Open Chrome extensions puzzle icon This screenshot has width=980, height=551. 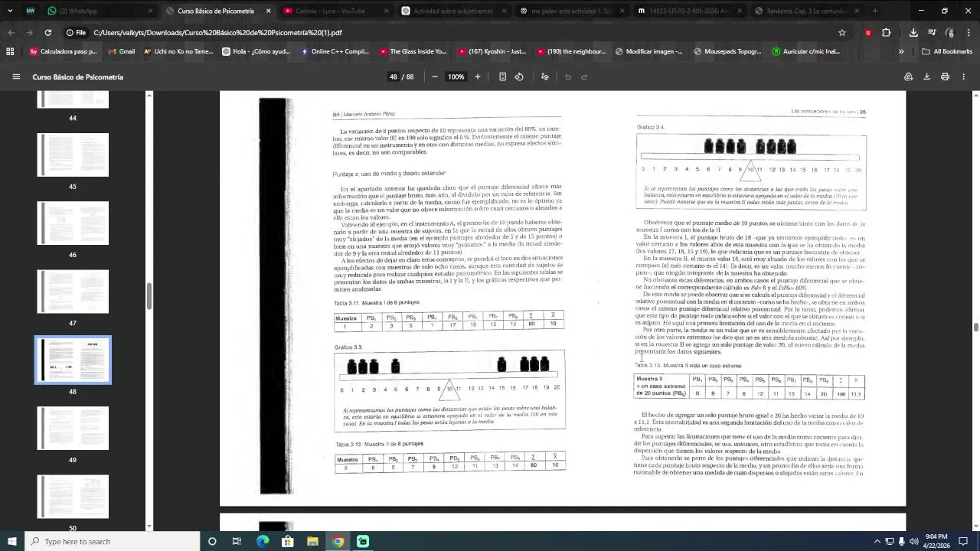pyautogui.click(x=886, y=32)
